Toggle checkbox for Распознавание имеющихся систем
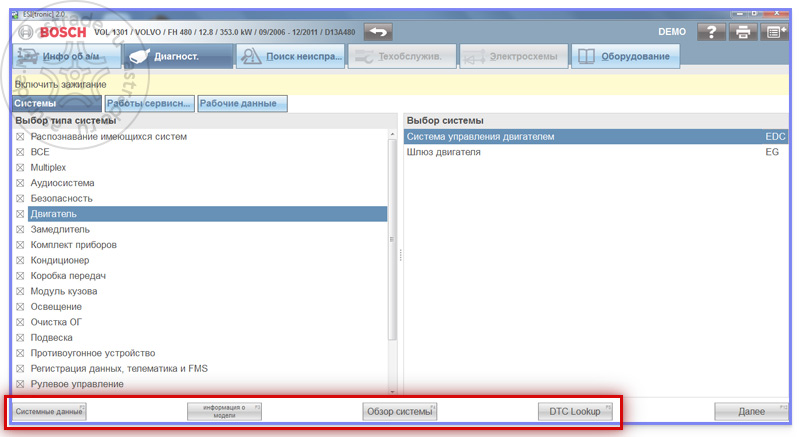This screenshot has width=799, height=437. pyautogui.click(x=20, y=136)
